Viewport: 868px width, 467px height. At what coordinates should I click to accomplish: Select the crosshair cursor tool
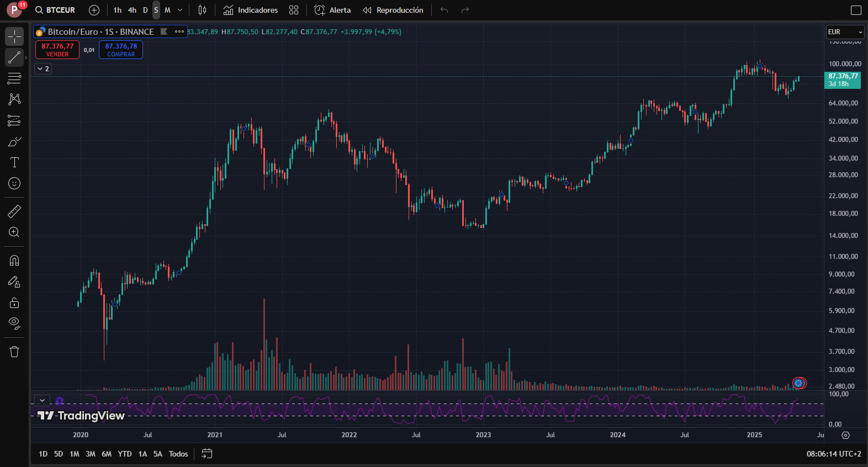coord(14,36)
